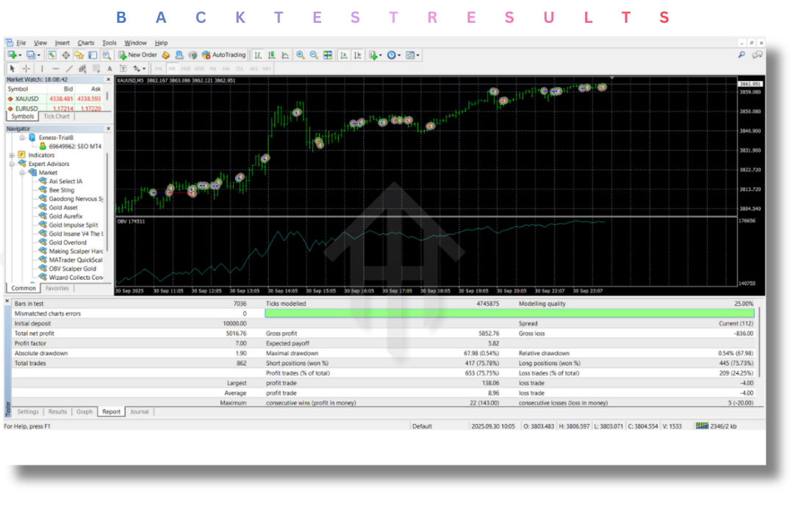Image resolution: width=812 pixels, height=507 pixels.
Task: Click the green modelling quality bar
Action: point(509,314)
